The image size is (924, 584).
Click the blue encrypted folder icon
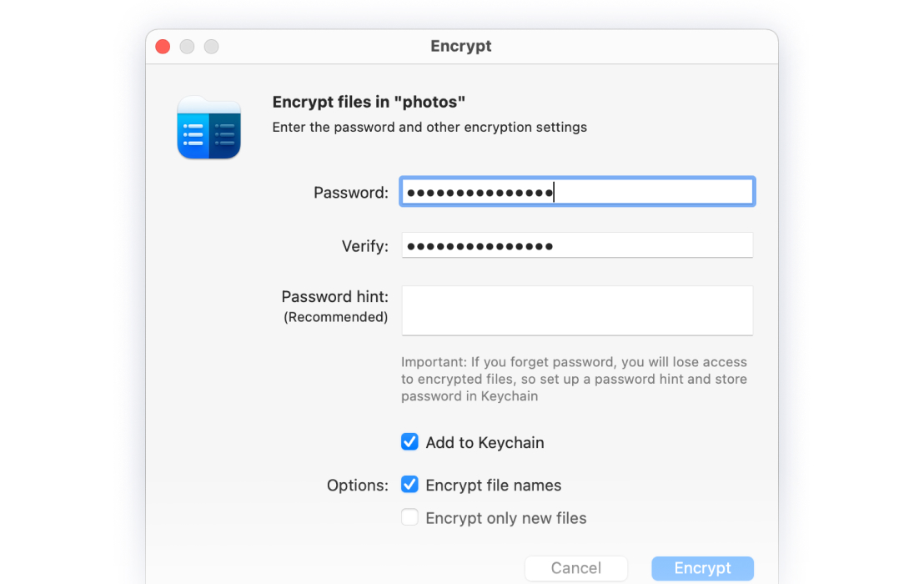pyautogui.click(x=208, y=127)
